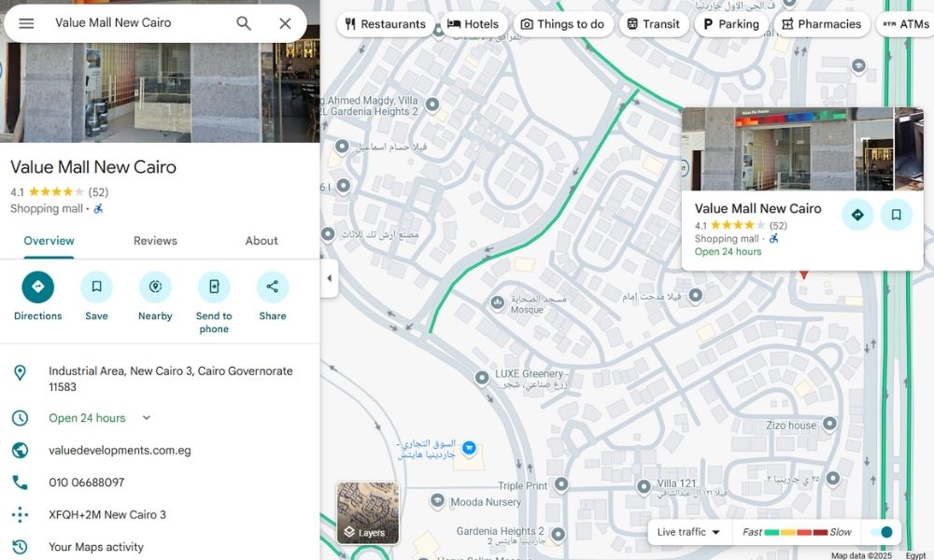This screenshot has height=560, width=934.
Task: Clear the search with the X icon
Action: tap(285, 23)
